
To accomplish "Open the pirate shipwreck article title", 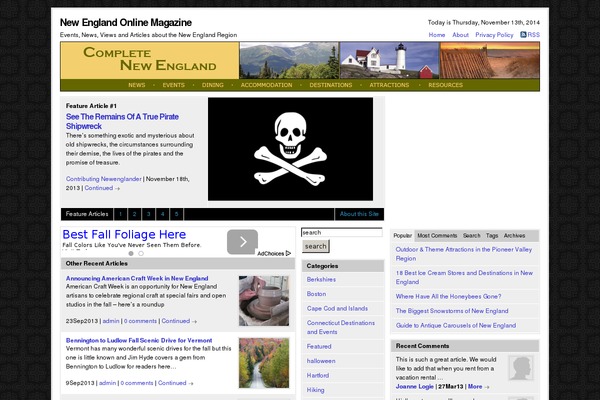I will [x=122, y=121].
